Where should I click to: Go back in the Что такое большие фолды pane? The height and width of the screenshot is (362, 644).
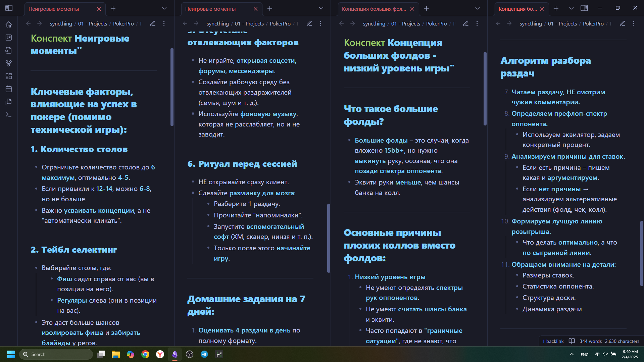click(342, 23)
